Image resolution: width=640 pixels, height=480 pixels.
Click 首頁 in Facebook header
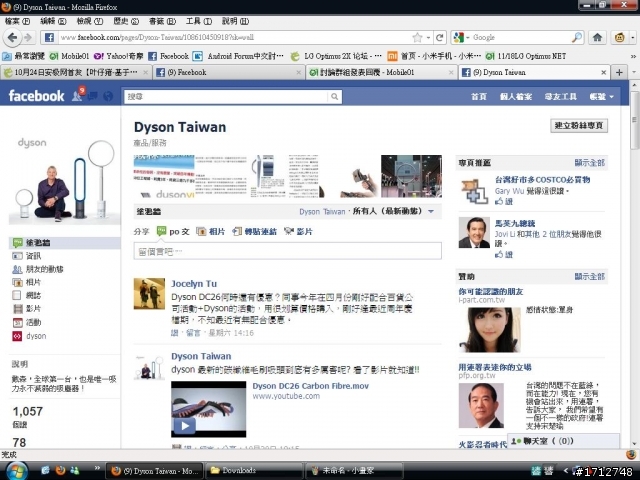pyautogui.click(x=479, y=97)
